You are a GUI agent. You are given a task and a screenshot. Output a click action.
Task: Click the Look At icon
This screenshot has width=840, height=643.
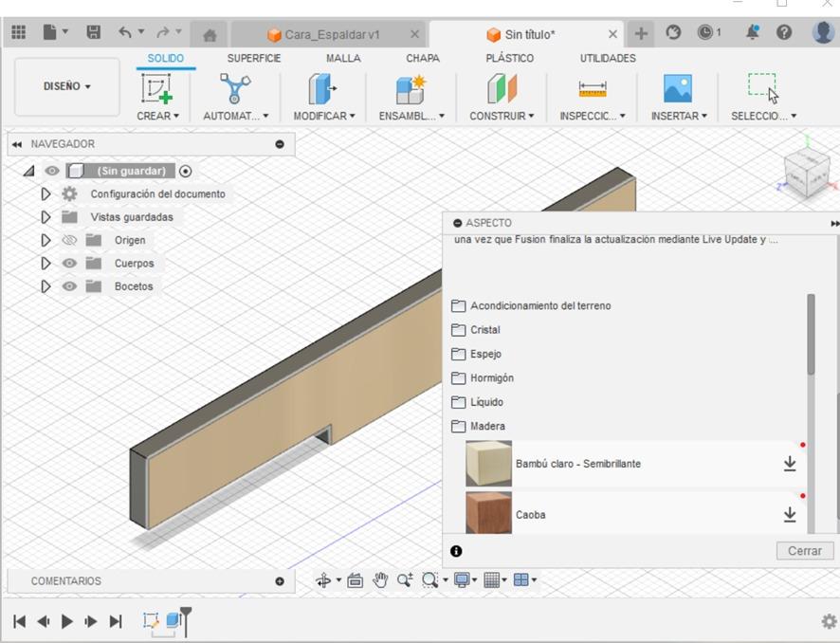355,579
